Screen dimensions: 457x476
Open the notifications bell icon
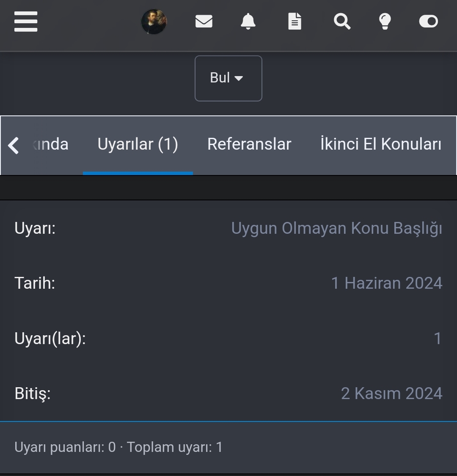248,22
